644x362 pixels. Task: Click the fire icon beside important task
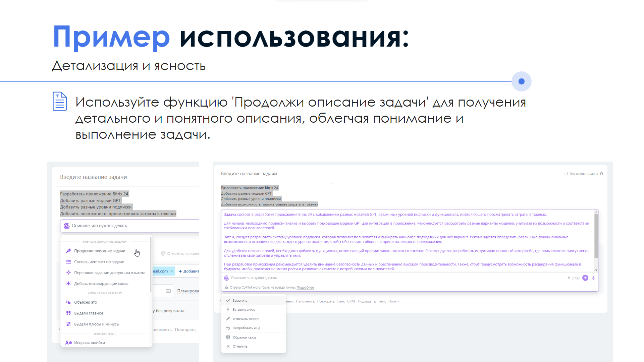[601, 174]
